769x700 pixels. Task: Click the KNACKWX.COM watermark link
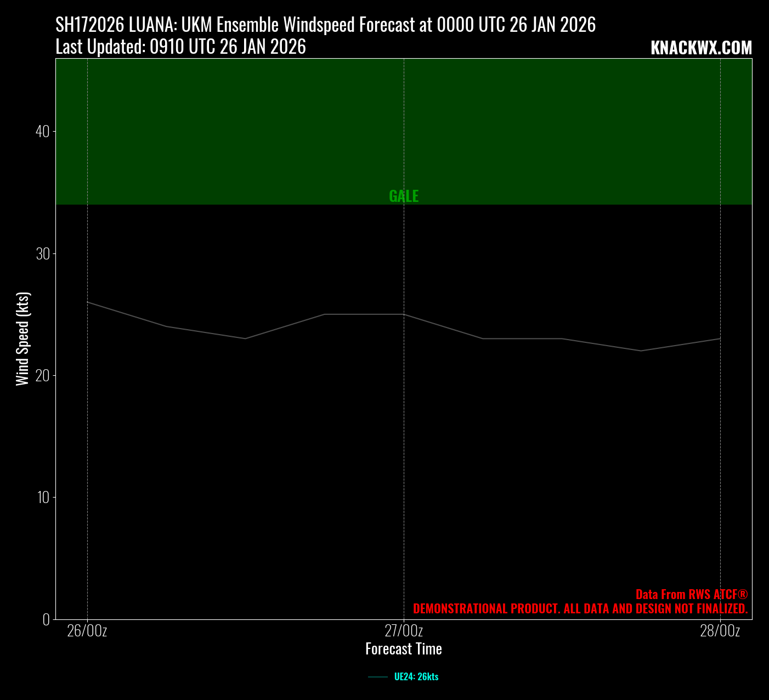coord(700,48)
